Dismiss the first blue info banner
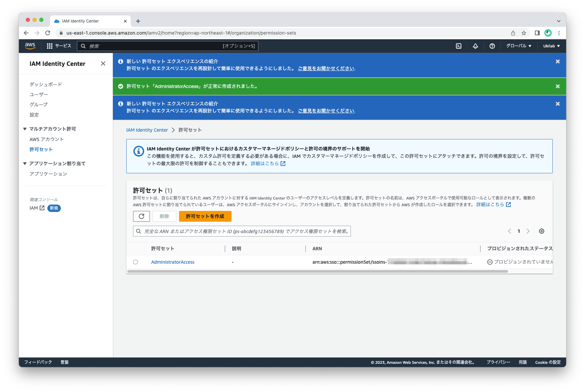This screenshot has width=585, height=392. [x=558, y=61]
